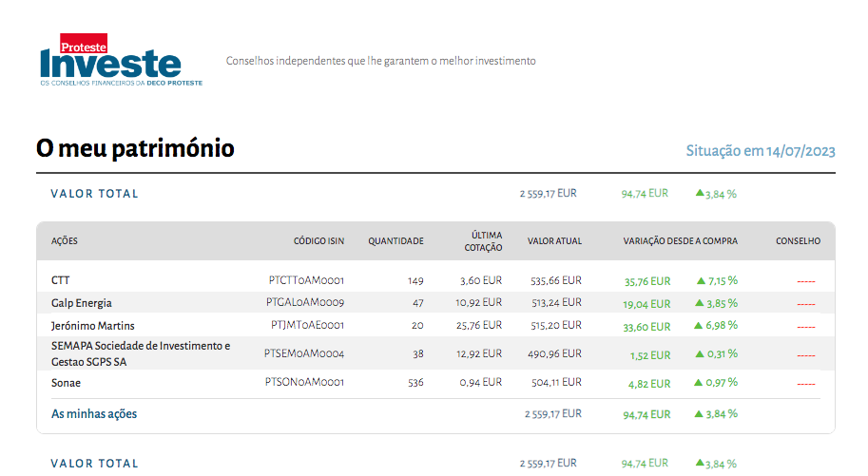Open the CTT stock entry
Image resolution: width=868 pixels, height=476 pixels.
coord(61,280)
